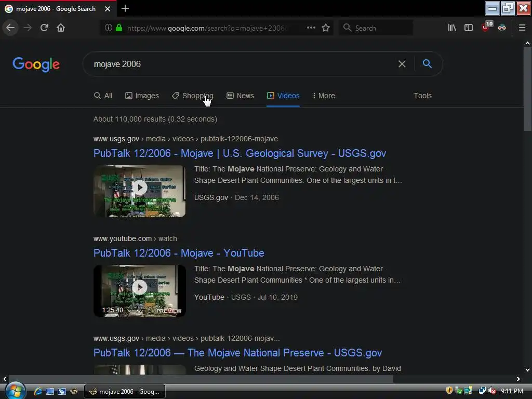Reload the page with the refresh icon
532x399 pixels.
pyautogui.click(x=45, y=28)
